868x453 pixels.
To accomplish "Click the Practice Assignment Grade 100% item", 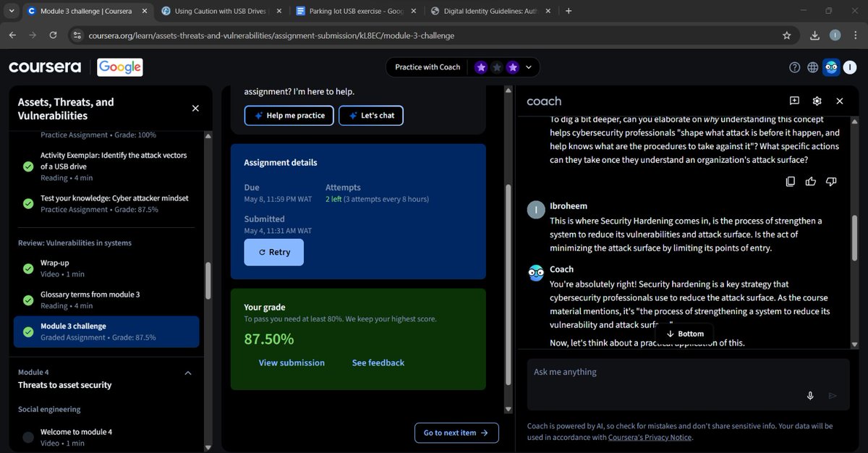I will [x=98, y=135].
